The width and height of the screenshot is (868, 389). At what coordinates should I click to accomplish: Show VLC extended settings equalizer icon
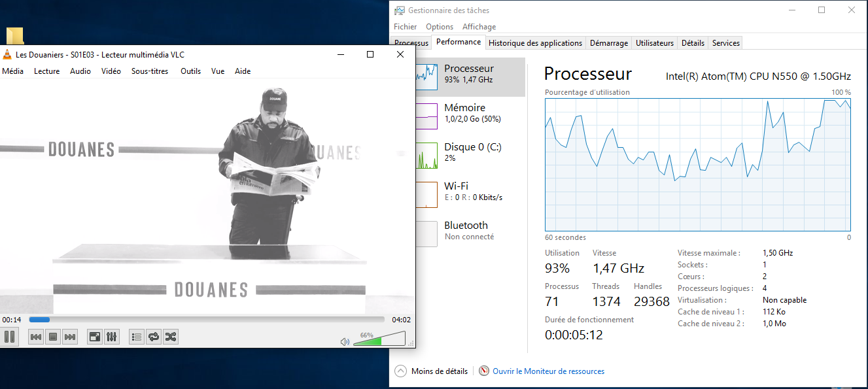112,337
